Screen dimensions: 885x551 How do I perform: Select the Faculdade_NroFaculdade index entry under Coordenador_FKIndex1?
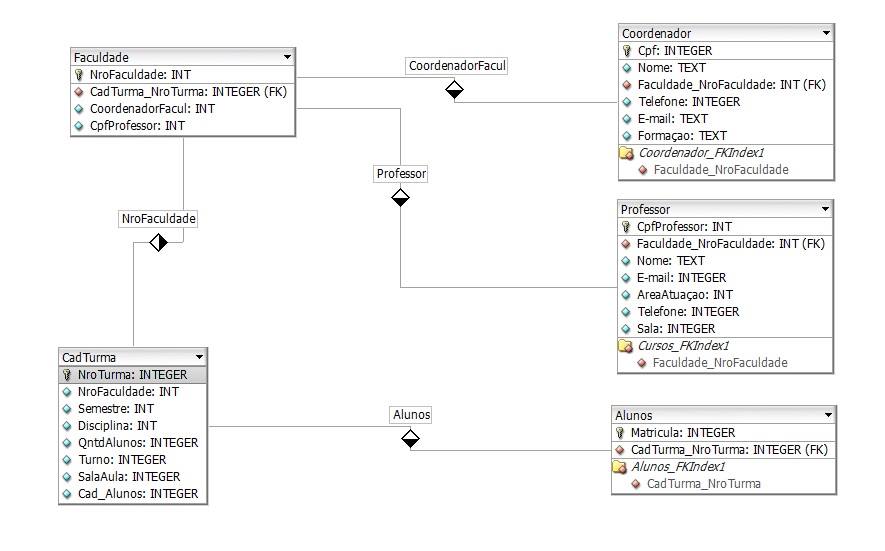click(720, 170)
